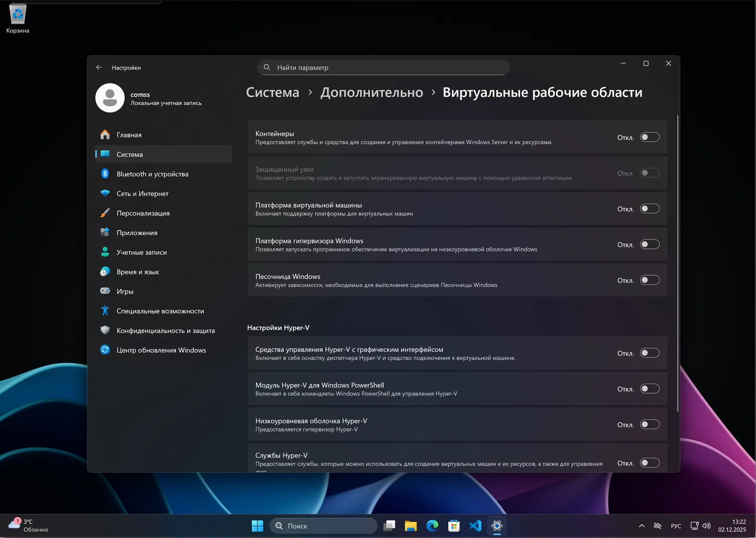Turn on the Песочница Windows switch
Screen dimensions: 756x538
[x=650, y=280]
